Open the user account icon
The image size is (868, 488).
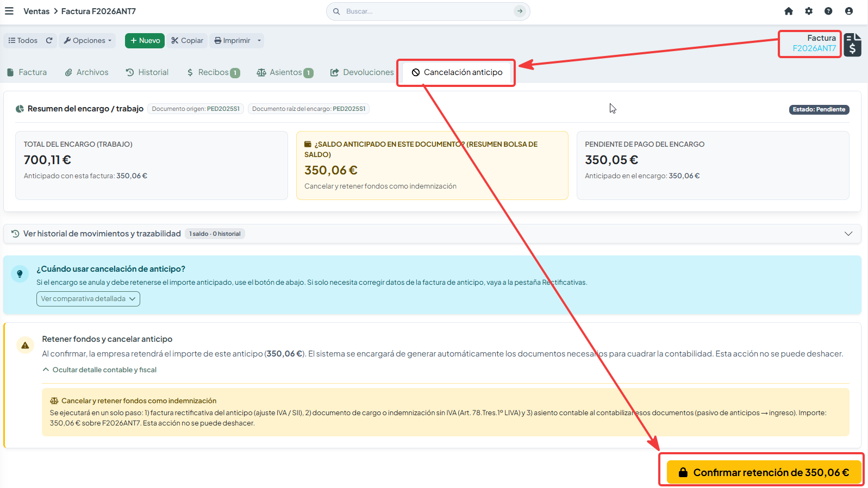point(849,11)
